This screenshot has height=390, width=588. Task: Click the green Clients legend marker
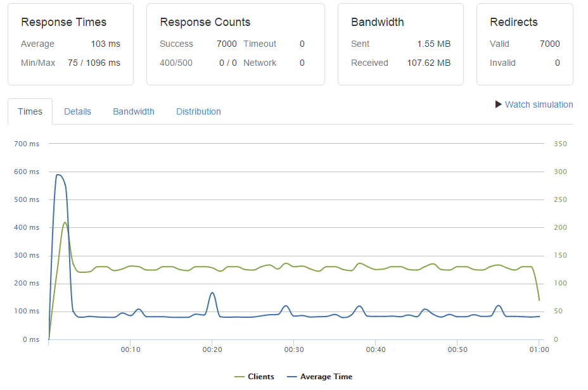click(240, 377)
